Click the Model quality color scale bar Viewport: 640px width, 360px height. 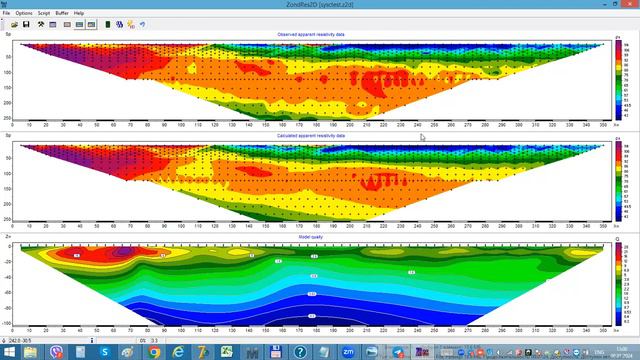click(x=619, y=284)
